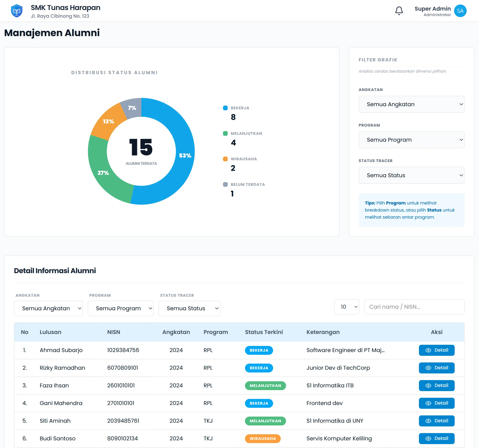Click the Cari nama / NISN search field
The height and width of the screenshot is (448, 479).
click(x=414, y=307)
